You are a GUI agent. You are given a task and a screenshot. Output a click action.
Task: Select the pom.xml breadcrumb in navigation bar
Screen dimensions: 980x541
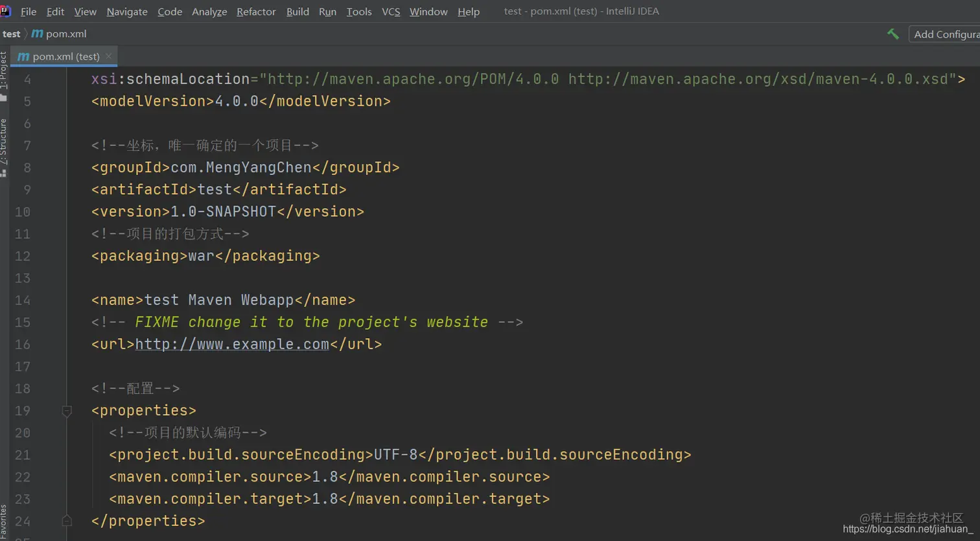point(66,34)
